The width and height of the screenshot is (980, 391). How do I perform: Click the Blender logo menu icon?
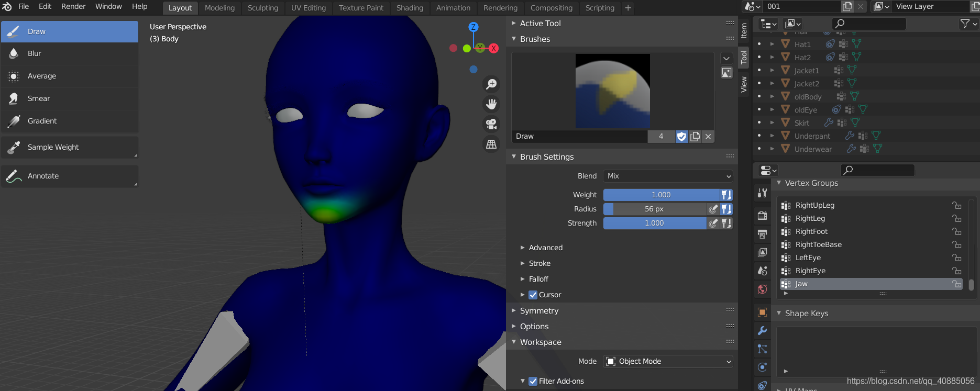pyautogui.click(x=7, y=7)
